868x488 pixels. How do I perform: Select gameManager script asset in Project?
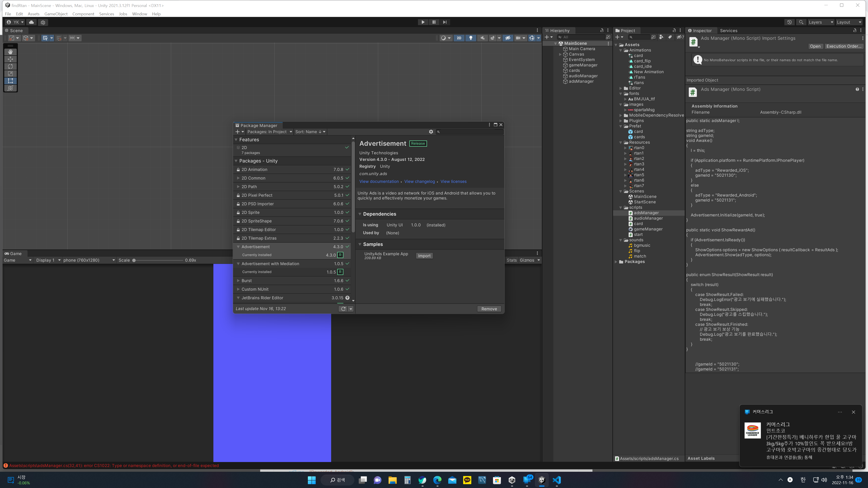(648, 229)
